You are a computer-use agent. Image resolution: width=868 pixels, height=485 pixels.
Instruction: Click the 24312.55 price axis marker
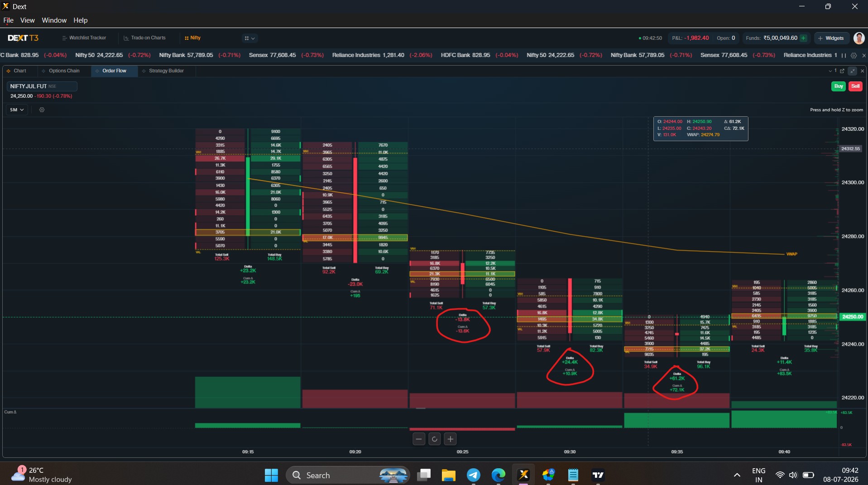(850, 149)
